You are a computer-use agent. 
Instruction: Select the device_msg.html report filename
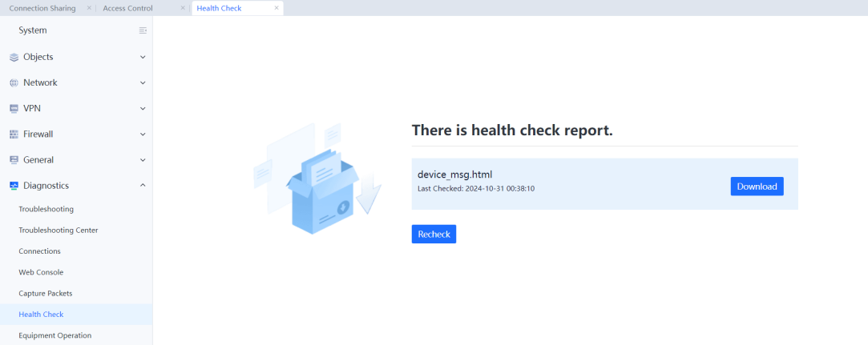tap(454, 175)
